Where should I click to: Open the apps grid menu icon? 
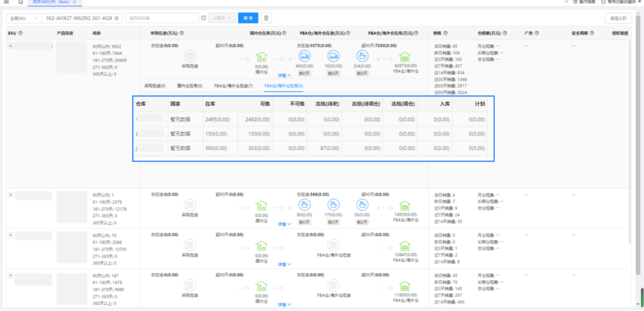coord(6,2)
